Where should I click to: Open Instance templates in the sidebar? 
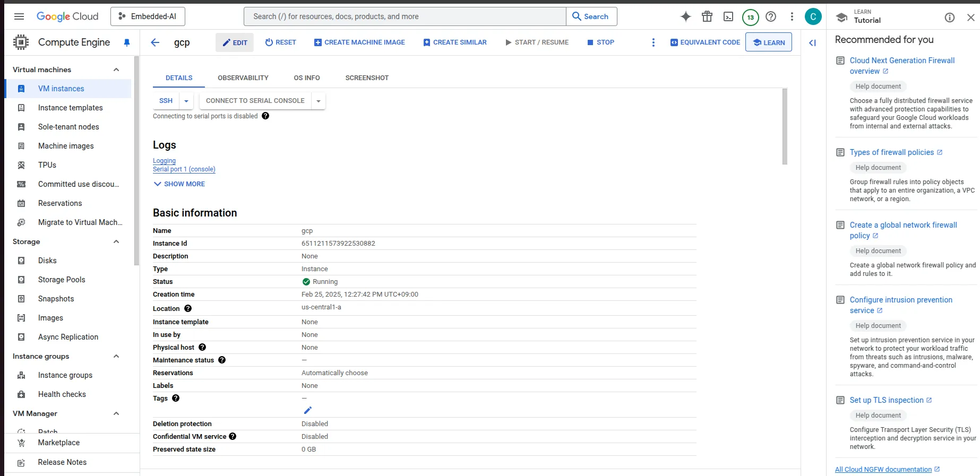[x=68, y=108]
